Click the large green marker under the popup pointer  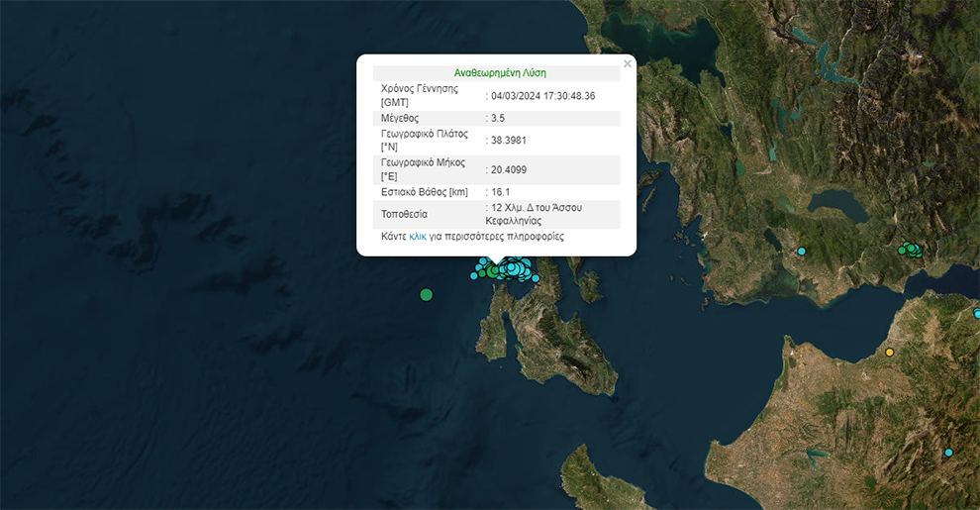coord(495,270)
